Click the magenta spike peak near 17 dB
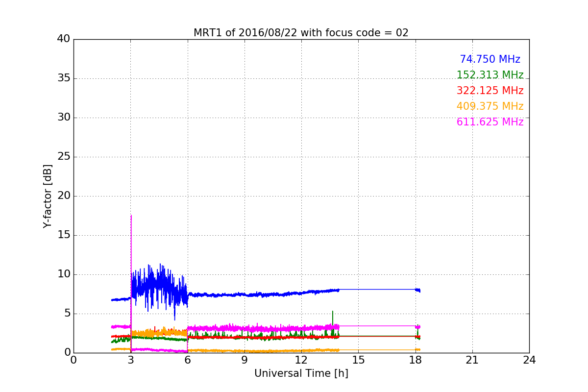The width and height of the screenshot is (588, 392). (131, 216)
